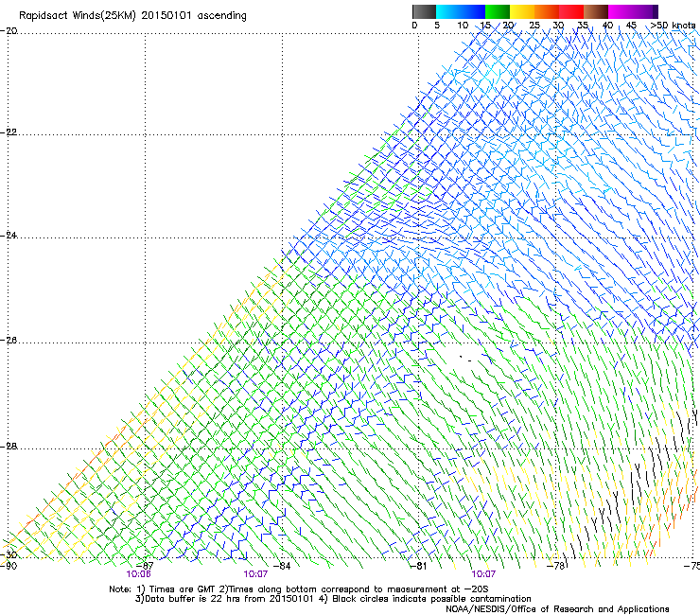Click the '40' legend scale label
The image size is (700, 615).
pyautogui.click(x=607, y=26)
